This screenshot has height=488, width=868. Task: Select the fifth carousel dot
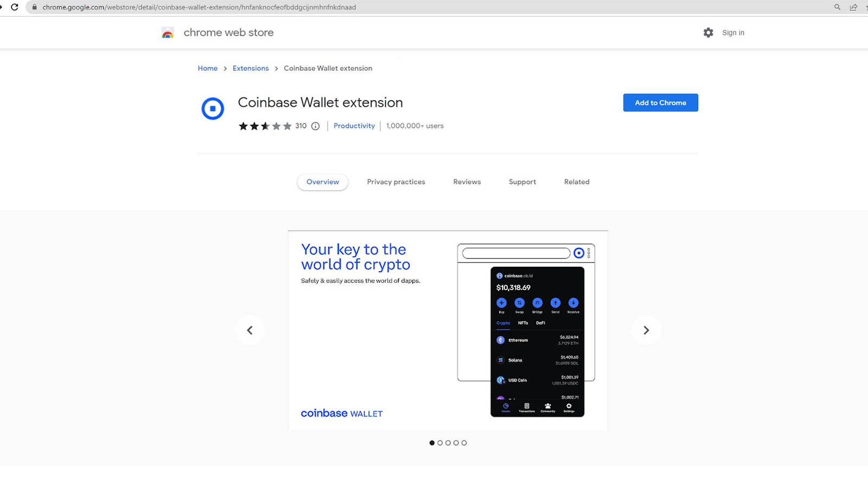(464, 443)
